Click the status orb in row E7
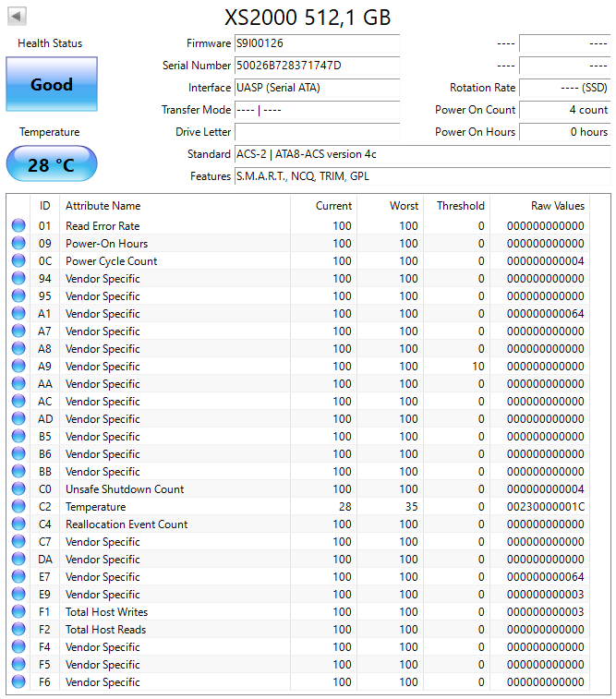The image size is (616, 699). coord(18,576)
